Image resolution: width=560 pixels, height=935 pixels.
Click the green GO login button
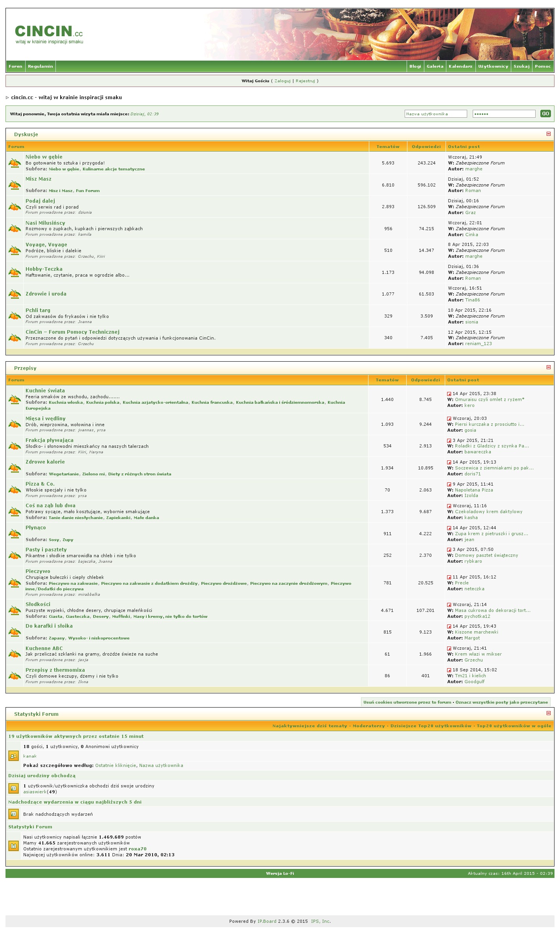(x=545, y=114)
